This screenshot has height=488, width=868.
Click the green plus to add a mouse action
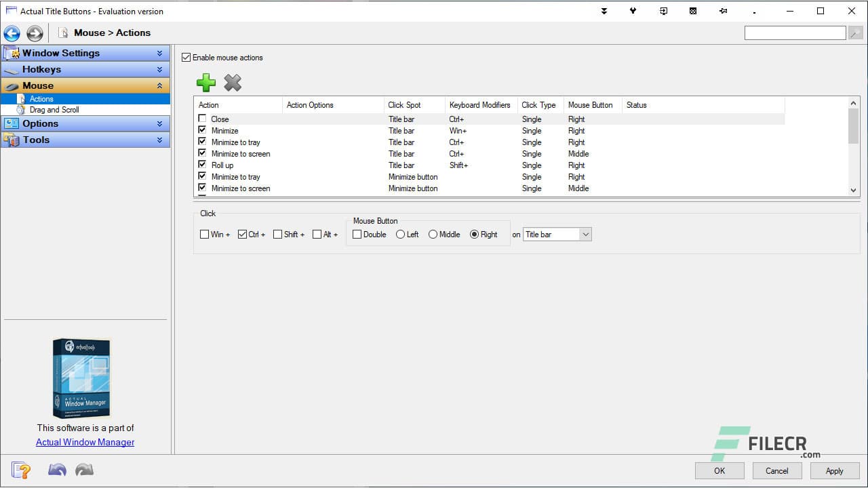point(206,82)
